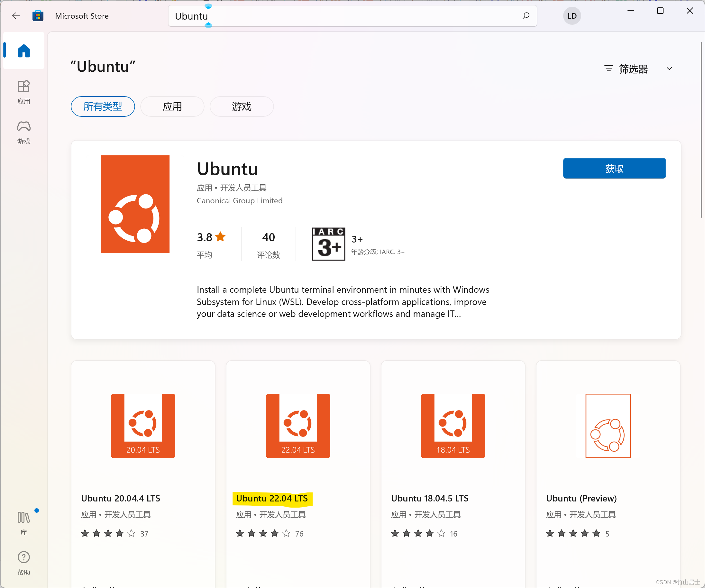Click the blue 获取 button
The width and height of the screenshot is (705, 588).
point(614,168)
